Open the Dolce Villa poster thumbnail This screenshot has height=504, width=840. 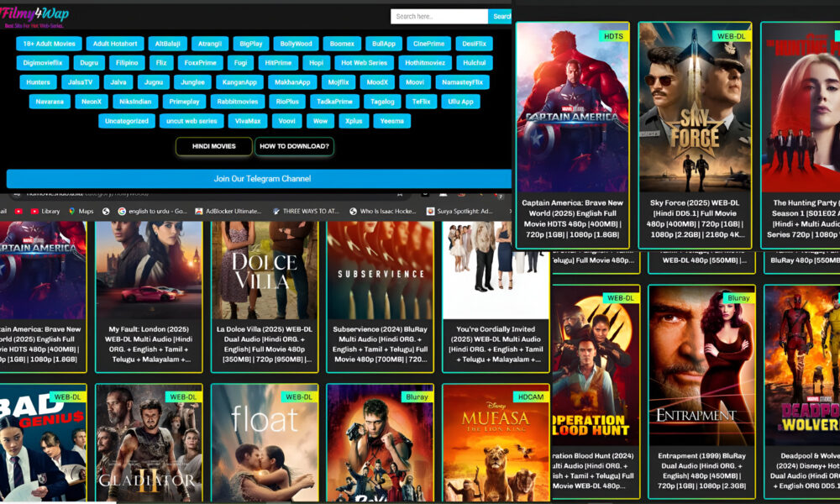[264, 270]
